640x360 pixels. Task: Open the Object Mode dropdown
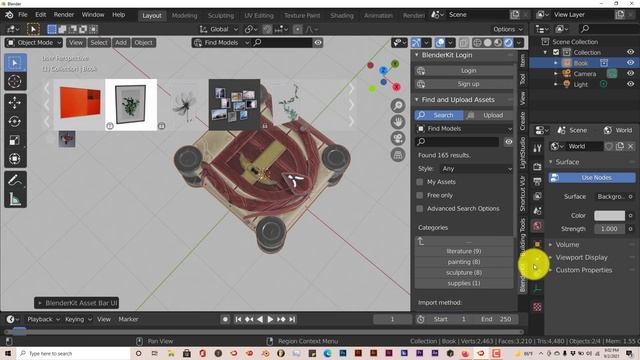[x=34, y=42]
